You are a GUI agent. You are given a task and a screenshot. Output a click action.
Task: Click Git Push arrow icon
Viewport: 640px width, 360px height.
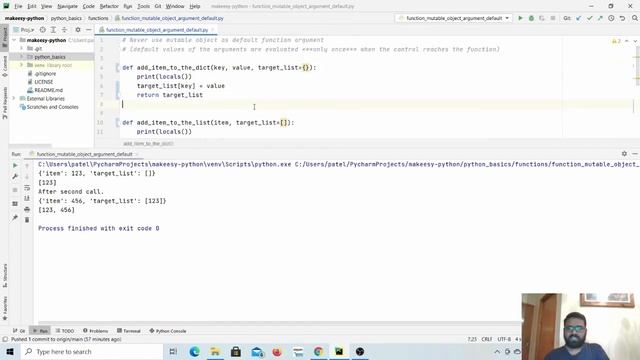coord(600,18)
